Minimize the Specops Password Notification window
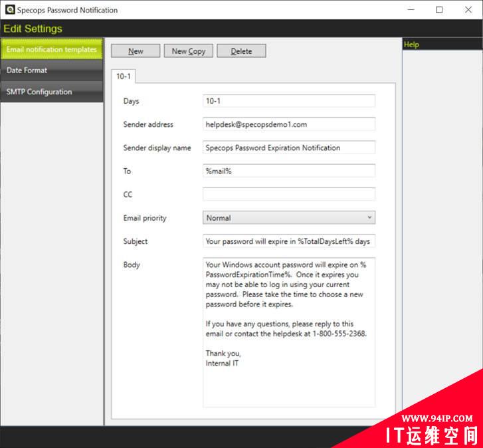Viewport: 483px width, 448px height. tap(409, 10)
